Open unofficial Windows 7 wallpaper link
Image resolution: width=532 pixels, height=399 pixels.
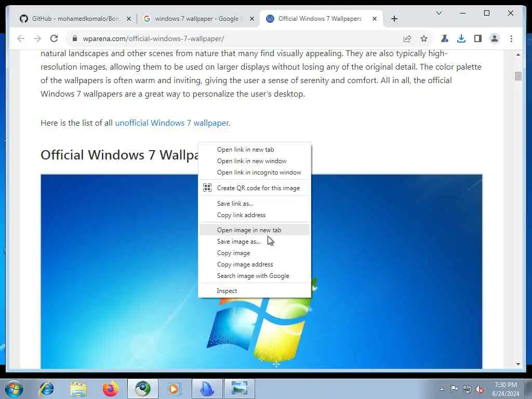pyautogui.click(x=171, y=123)
